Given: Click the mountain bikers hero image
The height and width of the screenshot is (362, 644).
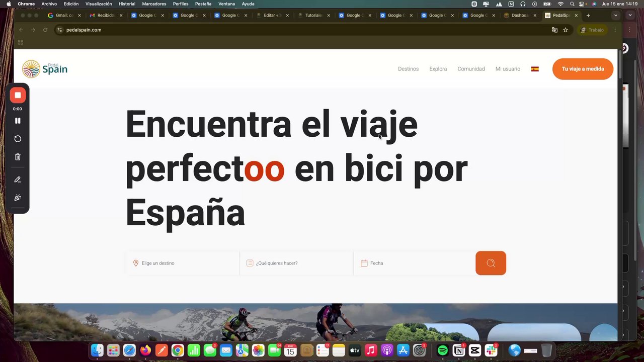Looking at the screenshot, I should tap(315, 322).
